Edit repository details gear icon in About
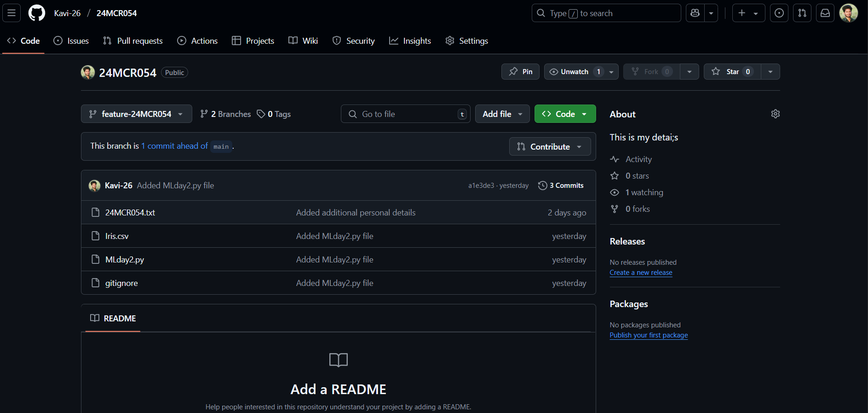 coord(775,114)
